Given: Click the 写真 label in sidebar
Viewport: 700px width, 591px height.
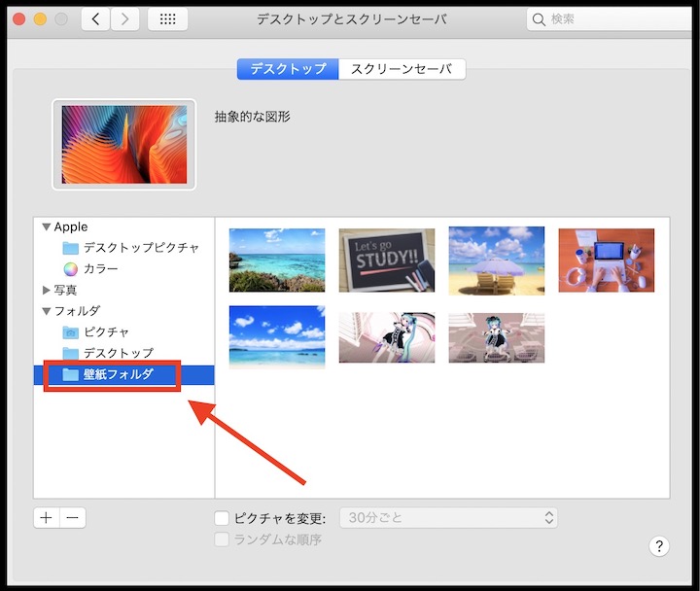Looking at the screenshot, I should click(x=66, y=290).
